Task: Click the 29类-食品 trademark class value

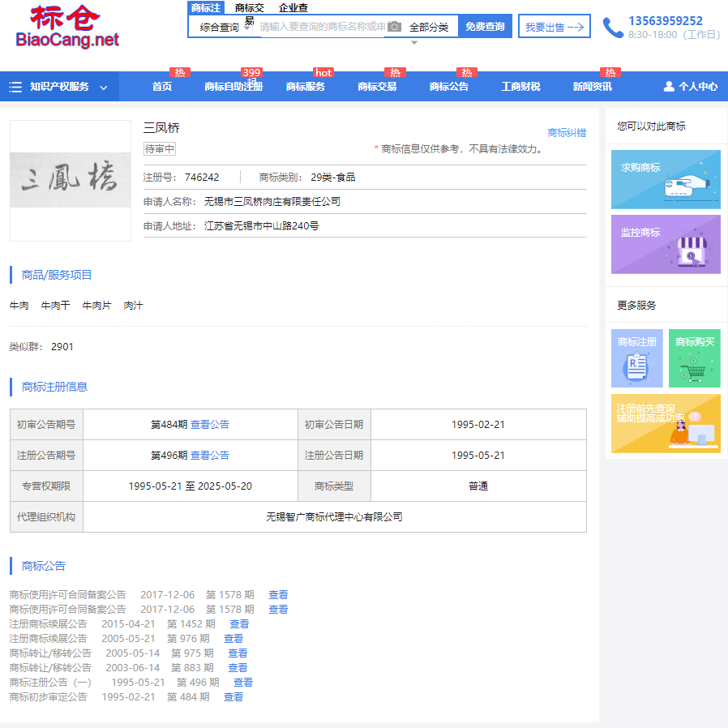Action: coord(333,178)
